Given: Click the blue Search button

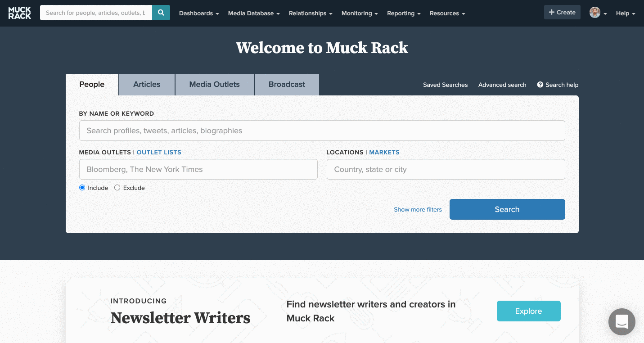Looking at the screenshot, I should click(x=507, y=209).
